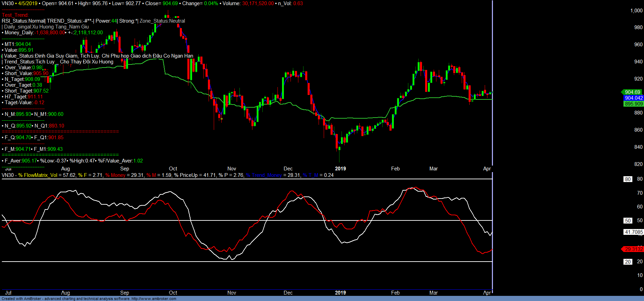Click the 41.7085 indicator value label
The width and height of the screenshot is (644, 301).
[x=633, y=232]
